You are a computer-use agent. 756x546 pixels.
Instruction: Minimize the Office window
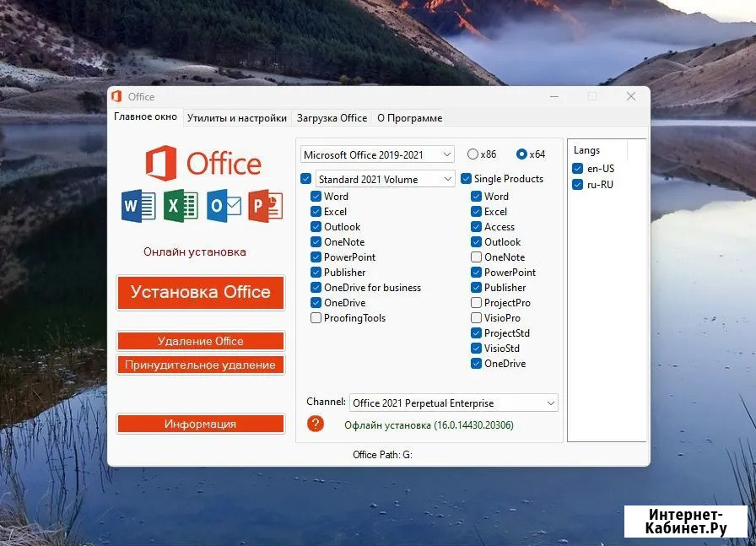pos(554,96)
